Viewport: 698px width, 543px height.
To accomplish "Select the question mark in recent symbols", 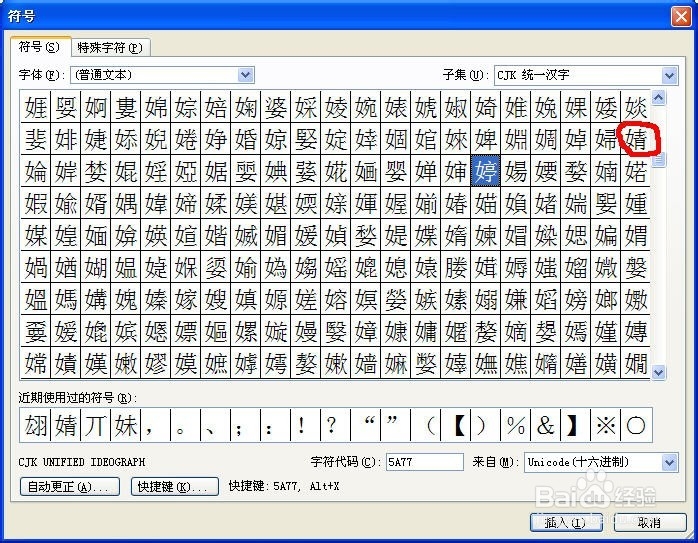I will (x=335, y=425).
